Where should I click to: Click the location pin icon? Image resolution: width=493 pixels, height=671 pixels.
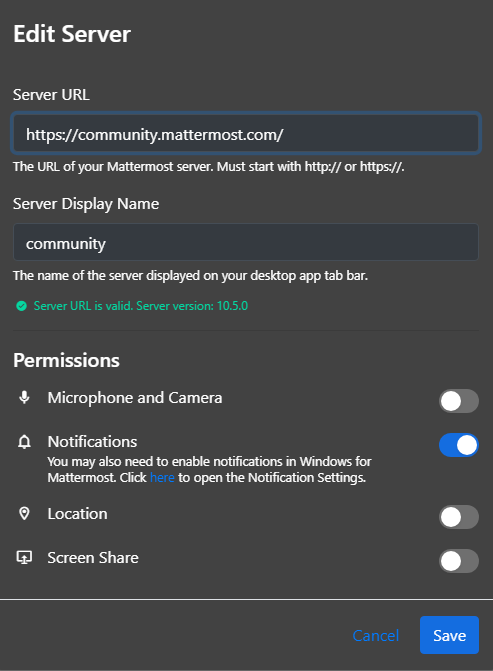(x=24, y=514)
